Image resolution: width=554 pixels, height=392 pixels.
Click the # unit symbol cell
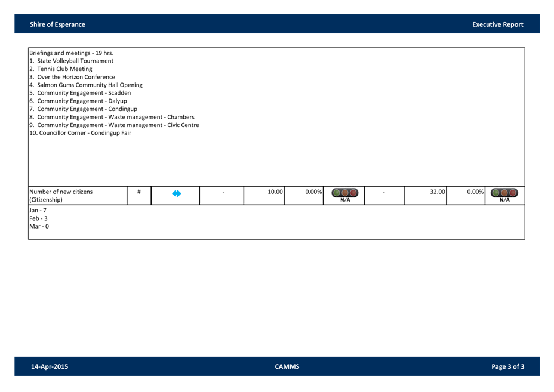(x=138, y=192)
